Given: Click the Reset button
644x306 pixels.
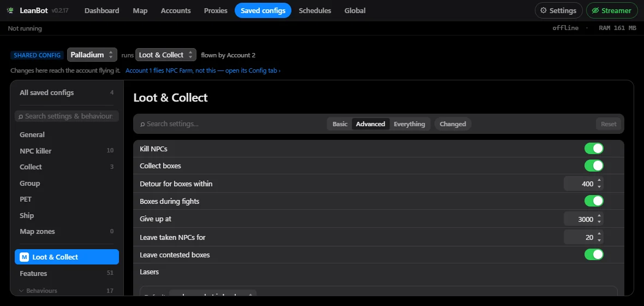Looking at the screenshot, I should 609,124.
